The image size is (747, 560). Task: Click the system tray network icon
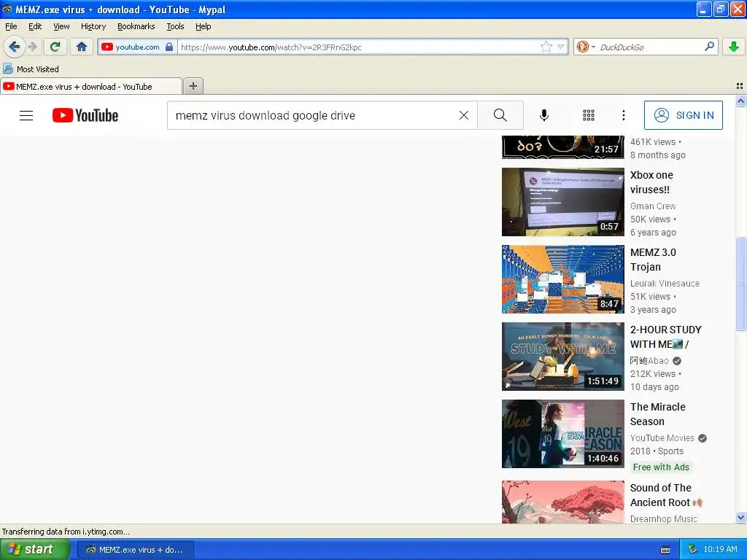tap(693, 550)
